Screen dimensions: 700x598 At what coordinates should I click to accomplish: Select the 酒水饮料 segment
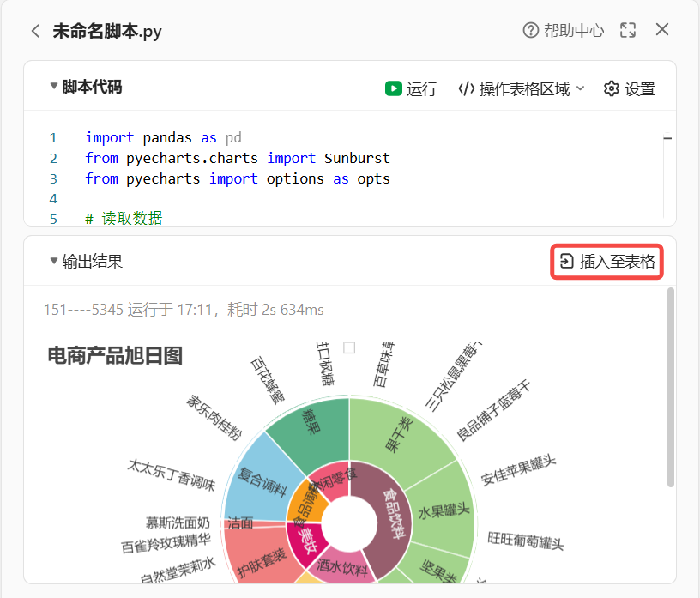(x=342, y=568)
